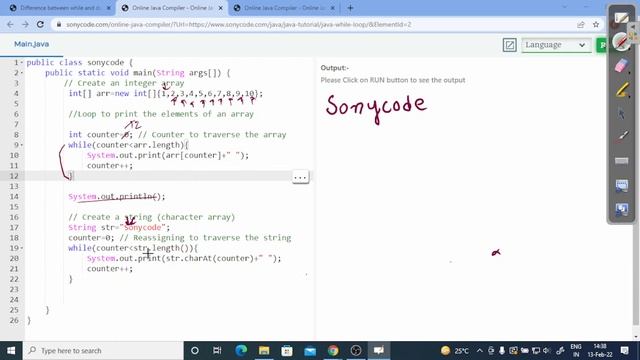Collapse while loop fold arrow at line 19
The height and width of the screenshot is (360, 640).
pos(22,248)
